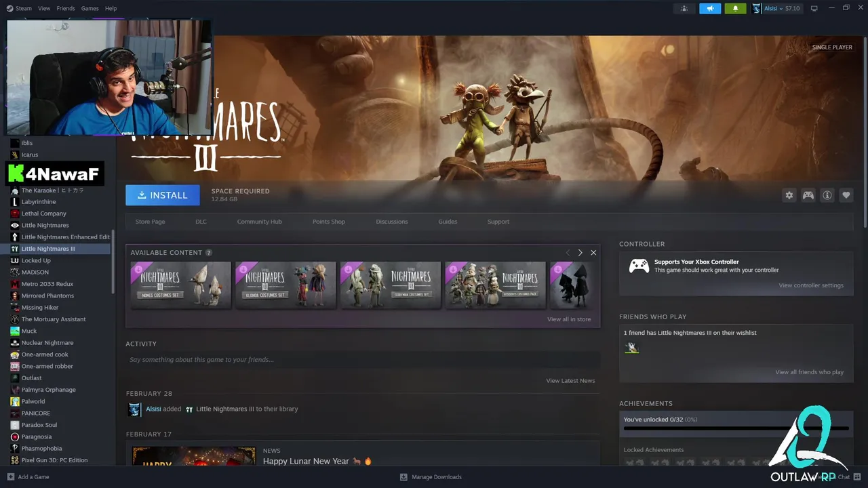Open the game settings gear icon
This screenshot has height=488, width=868.
[x=789, y=195]
